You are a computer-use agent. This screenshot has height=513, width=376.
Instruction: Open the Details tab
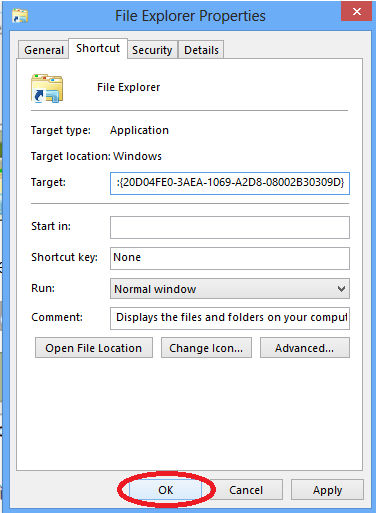click(x=201, y=50)
